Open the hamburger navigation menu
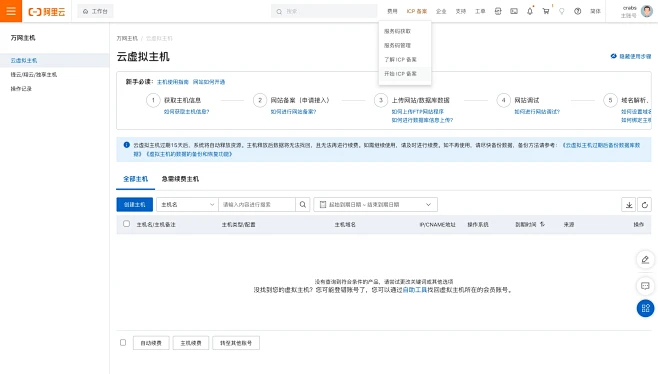The image size is (658, 374). click(11, 11)
